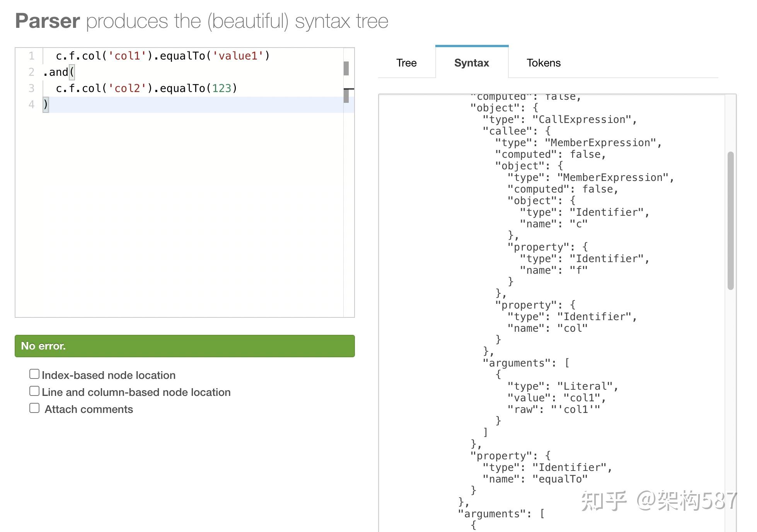Click the top marker in editor overview ruler
Image resolution: width=757 pixels, height=532 pixels.
coord(346,68)
